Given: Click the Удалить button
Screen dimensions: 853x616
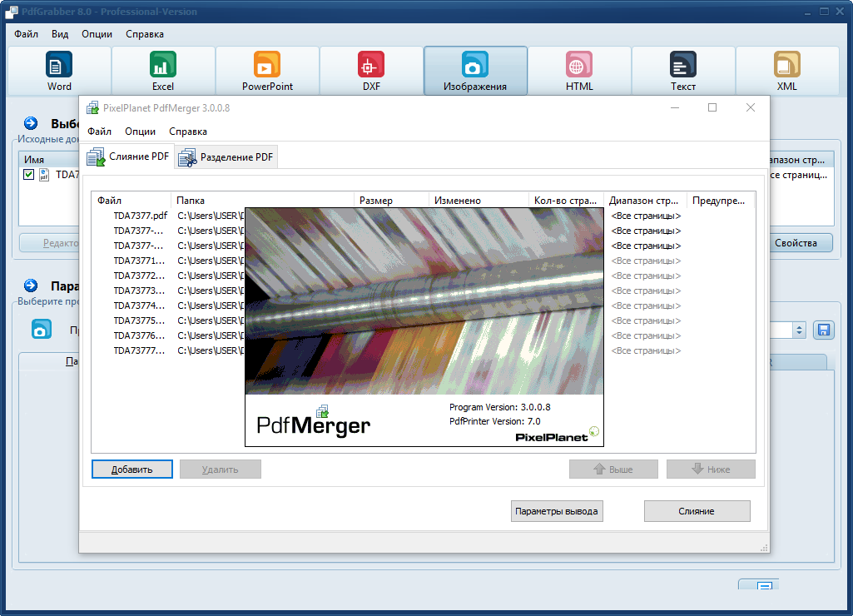Looking at the screenshot, I should tap(221, 469).
